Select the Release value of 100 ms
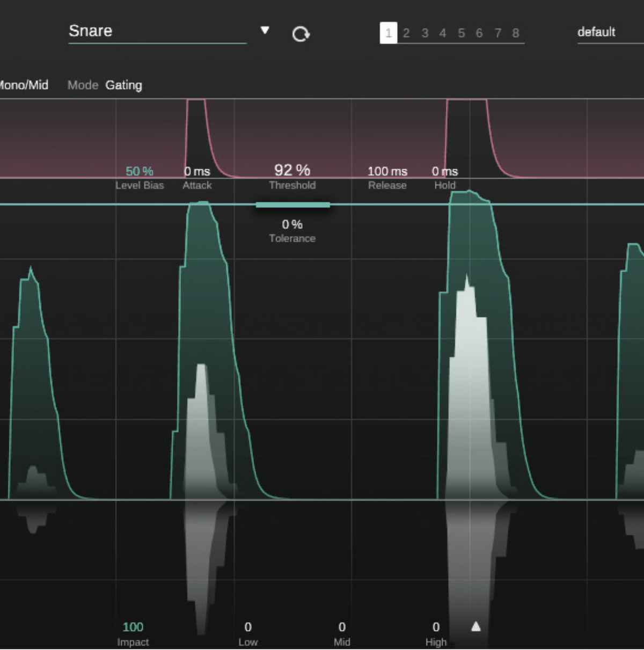The width and height of the screenshot is (644, 650). click(387, 171)
